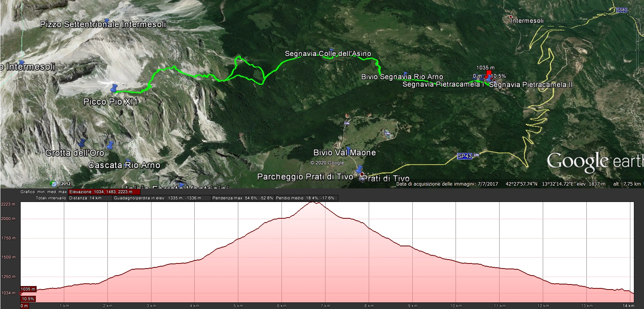This screenshot has height=309, width=644.
Task: Select the 2012 historical imagery year button
Action: click(x=65, y=184)
